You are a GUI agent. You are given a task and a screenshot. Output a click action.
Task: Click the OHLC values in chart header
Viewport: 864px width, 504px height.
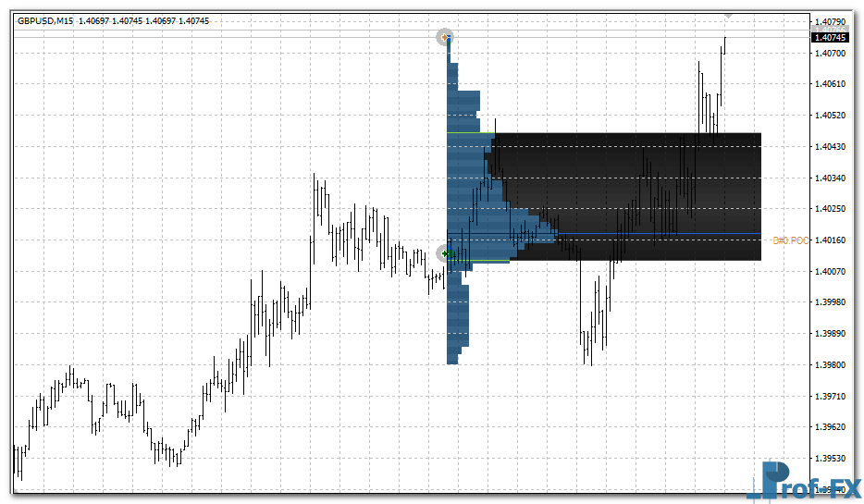143,21
